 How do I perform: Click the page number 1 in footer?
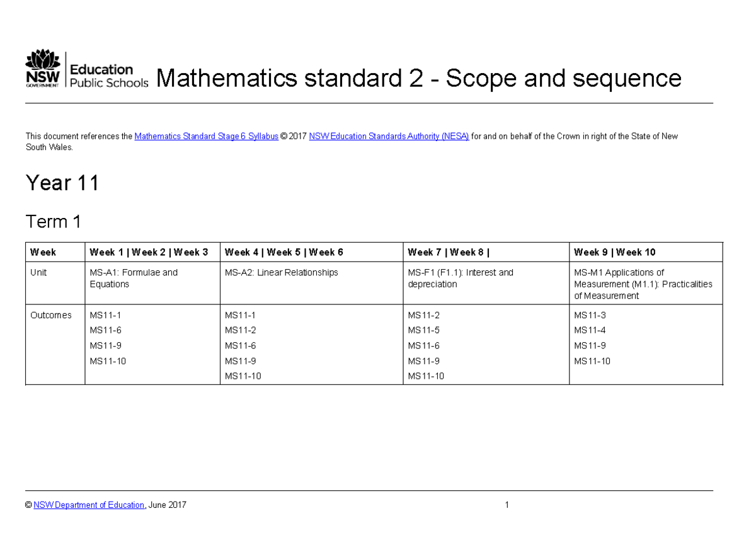click(507, 505)
